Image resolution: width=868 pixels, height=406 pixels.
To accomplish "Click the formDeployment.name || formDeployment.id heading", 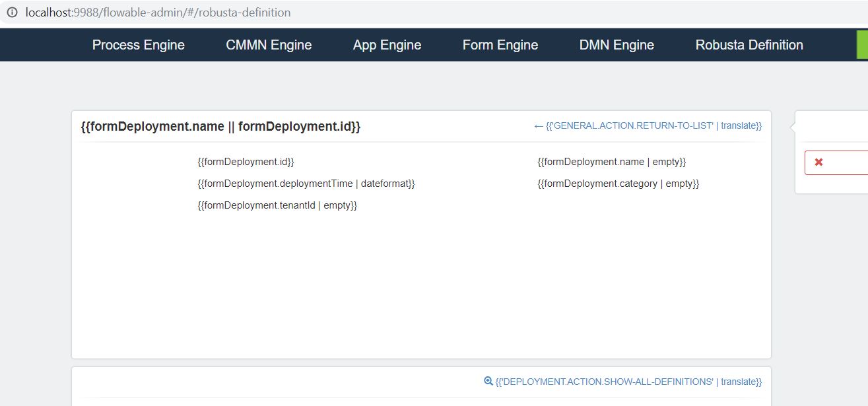I will (220, 126).
